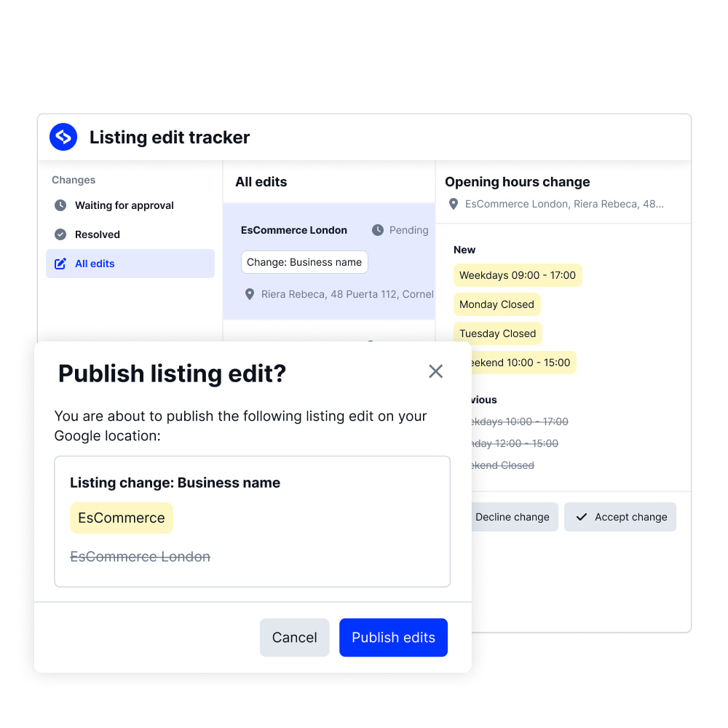Click the Tuesday Closed chip
This screenshot has width=728, height=728.
(498, 334)
